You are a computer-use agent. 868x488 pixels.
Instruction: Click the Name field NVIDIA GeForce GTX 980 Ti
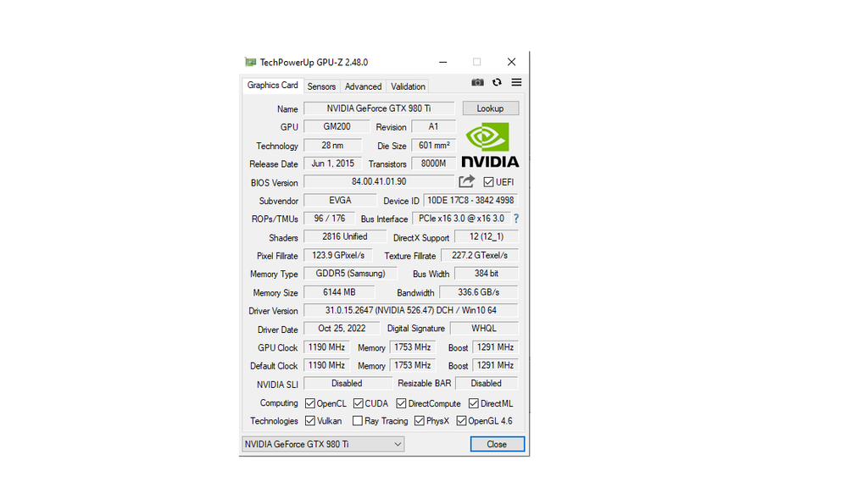click(379, 108)
